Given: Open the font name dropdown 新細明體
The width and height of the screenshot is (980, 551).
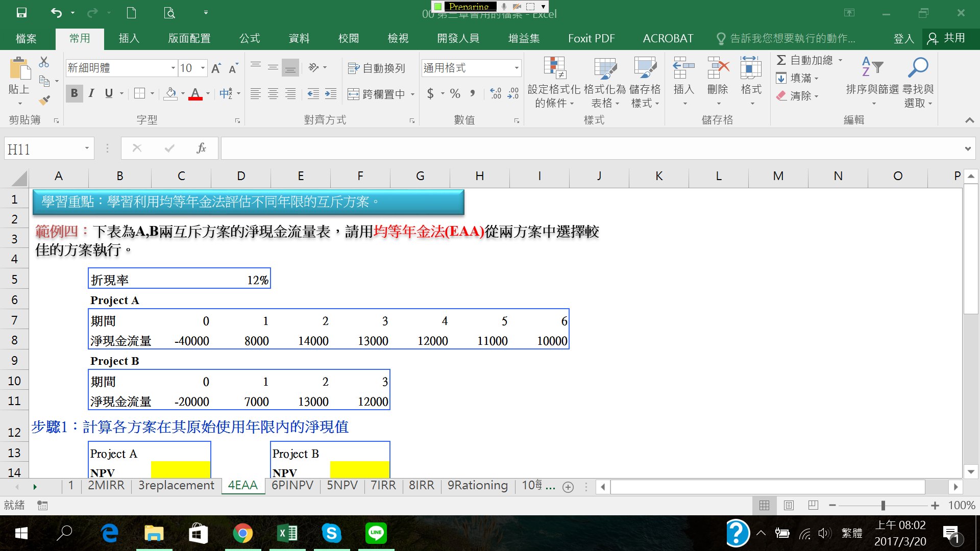Looking at the screenshot, I should pyautogui.click(x=173, y=68).
